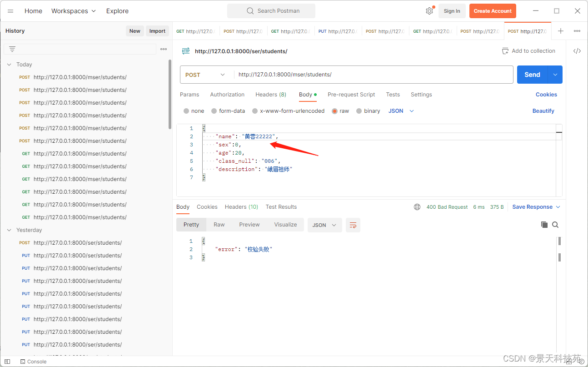Switch to the Tests tab
This screenshot has width=588, height=367.
pos(393,95)
